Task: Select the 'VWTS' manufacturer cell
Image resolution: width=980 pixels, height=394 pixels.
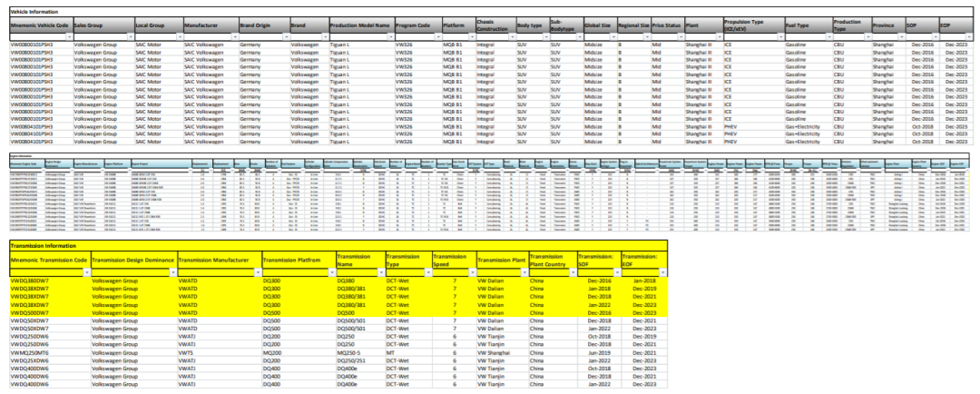Action: tap(220, 353)
